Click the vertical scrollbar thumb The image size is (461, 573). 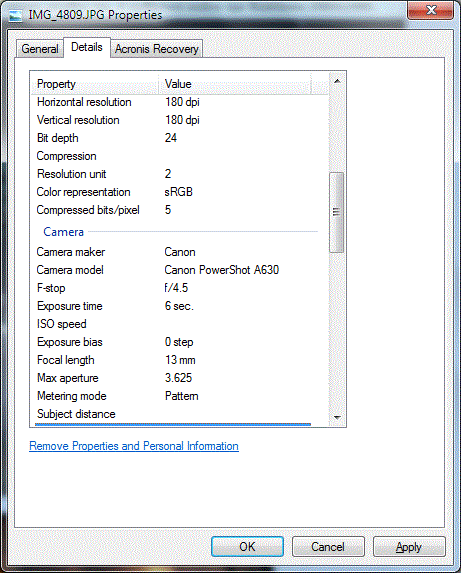[x=336, y=212]
